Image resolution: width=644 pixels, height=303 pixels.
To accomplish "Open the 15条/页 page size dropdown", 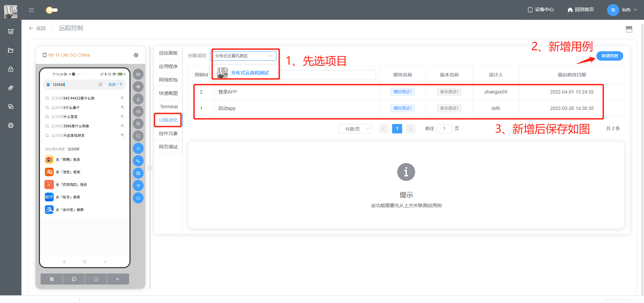I will (x=355, y=129).
